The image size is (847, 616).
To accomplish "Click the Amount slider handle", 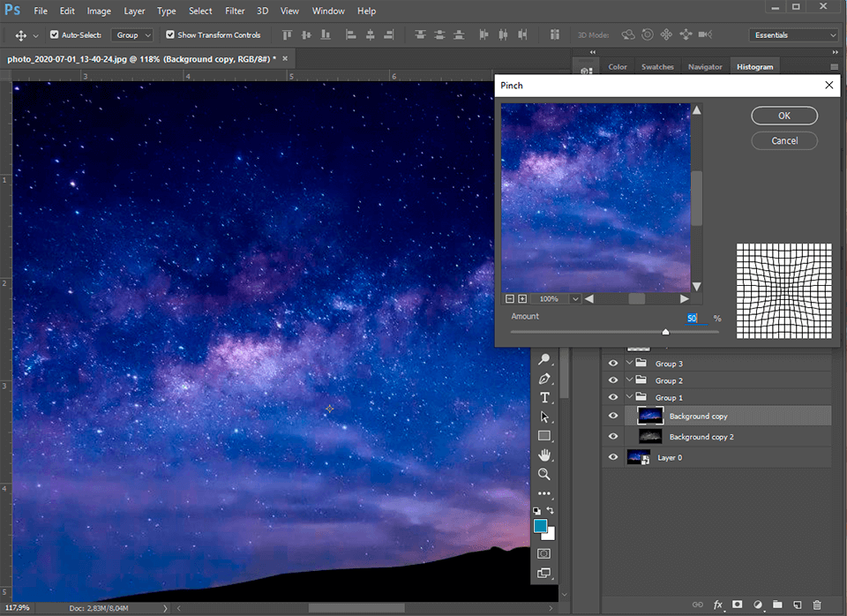I will (666, 332).
